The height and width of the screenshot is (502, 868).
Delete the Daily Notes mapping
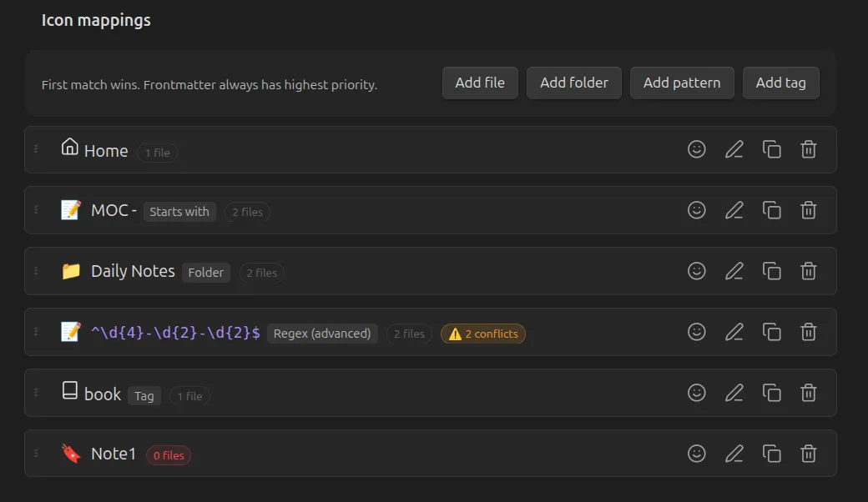click(808, 271)
